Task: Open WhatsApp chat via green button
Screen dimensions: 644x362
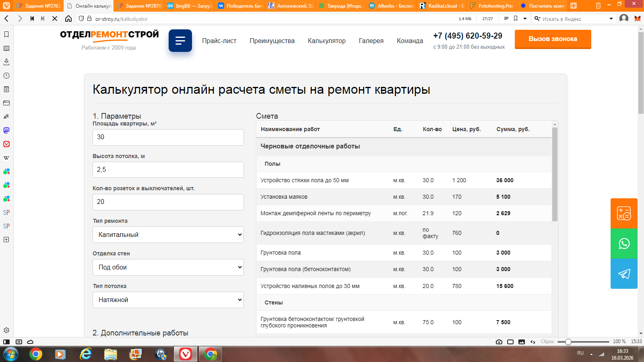Action: pyautogui.click(x=624, y=244)
